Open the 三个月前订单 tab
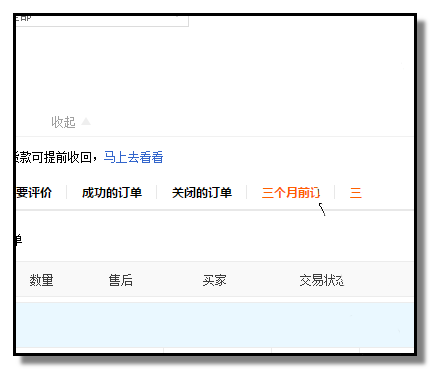430x369 pixels. (x=291, y=193)
